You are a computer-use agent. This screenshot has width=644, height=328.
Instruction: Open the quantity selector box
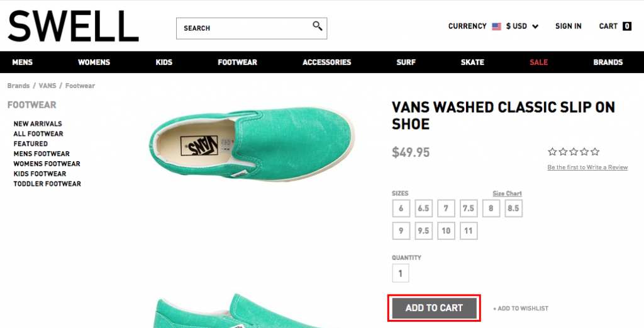coord(401,273)
